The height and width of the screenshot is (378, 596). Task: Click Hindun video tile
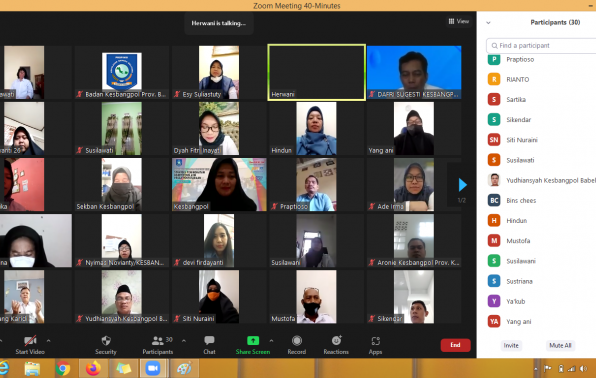316,128
